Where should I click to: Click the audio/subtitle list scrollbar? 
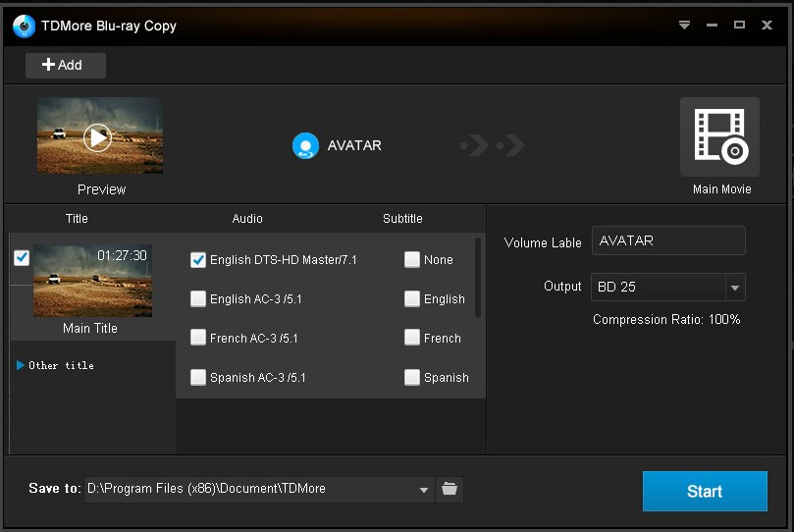pos(478,277)
